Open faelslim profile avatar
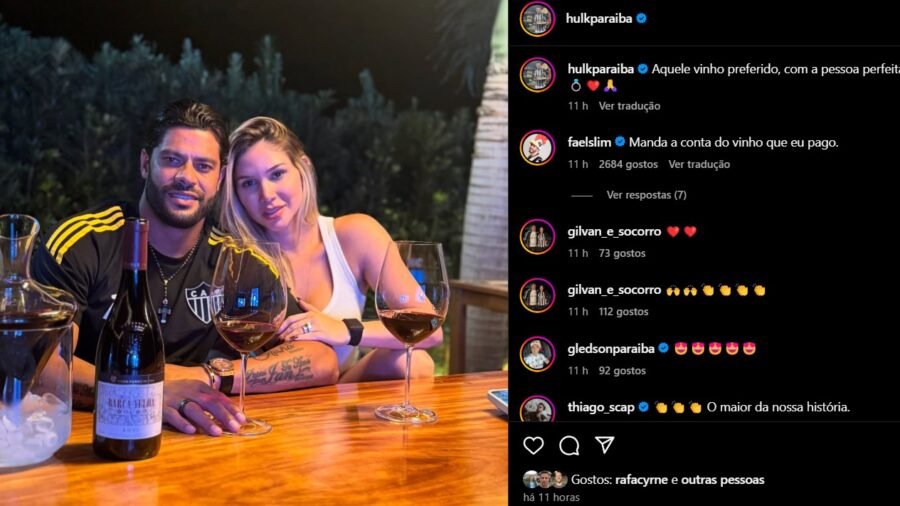 click(x=537, y=147)
